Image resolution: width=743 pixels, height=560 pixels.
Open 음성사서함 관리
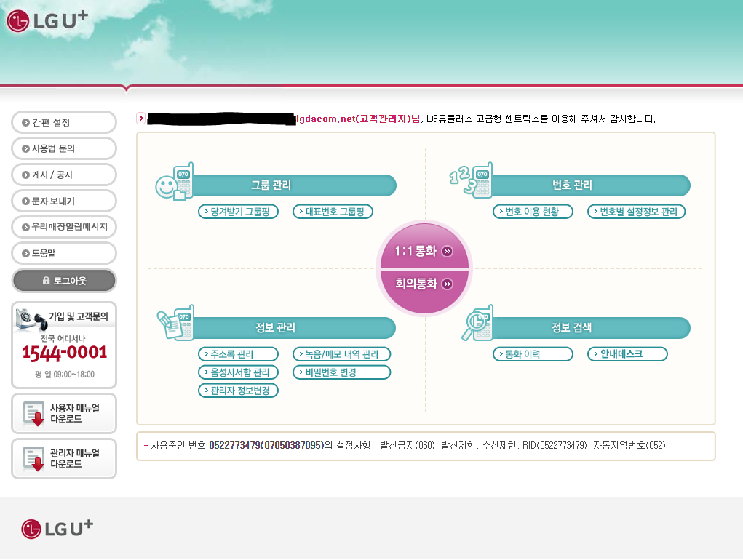tap(239, 372)
